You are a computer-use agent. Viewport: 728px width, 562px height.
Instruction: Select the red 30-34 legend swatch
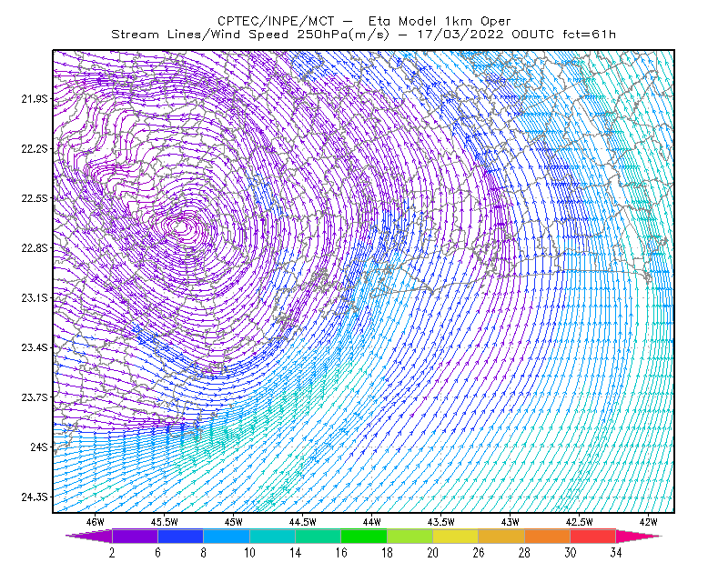coord(593,536)
